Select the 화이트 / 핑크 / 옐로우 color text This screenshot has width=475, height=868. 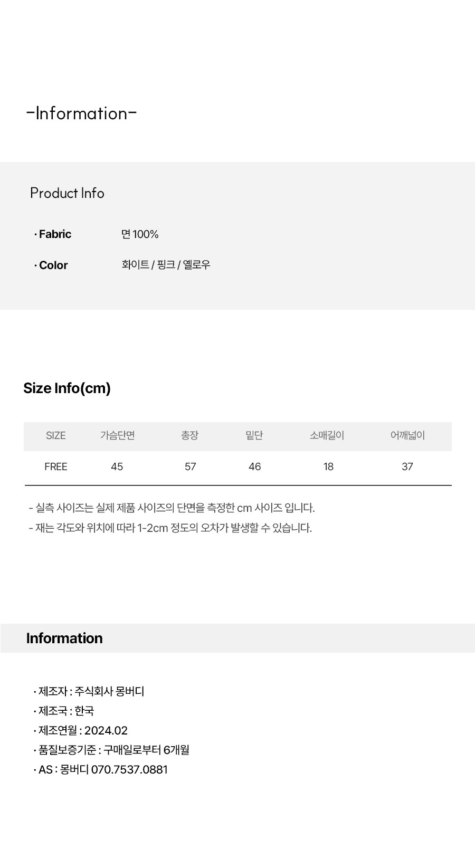tap(166, 265)
